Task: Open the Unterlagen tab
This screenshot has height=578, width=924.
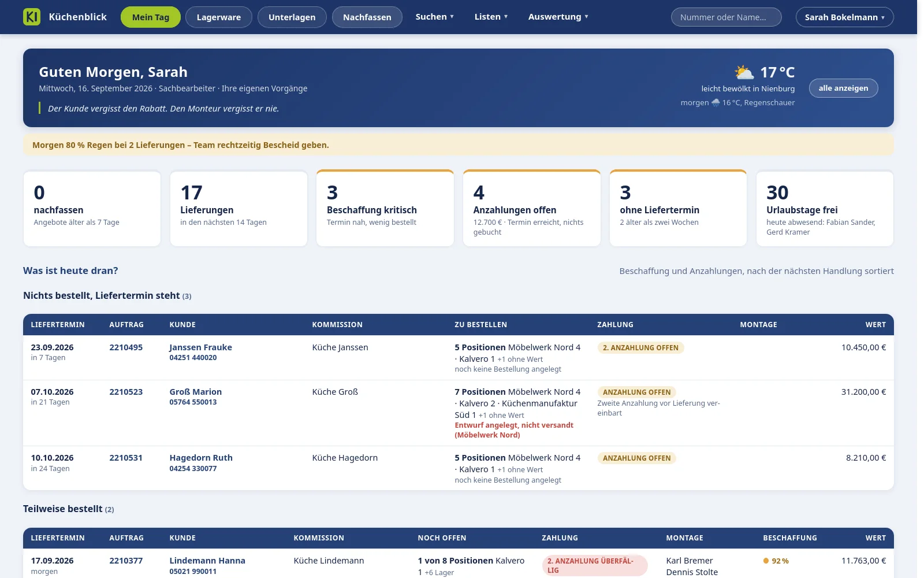Action: (292, 17)
